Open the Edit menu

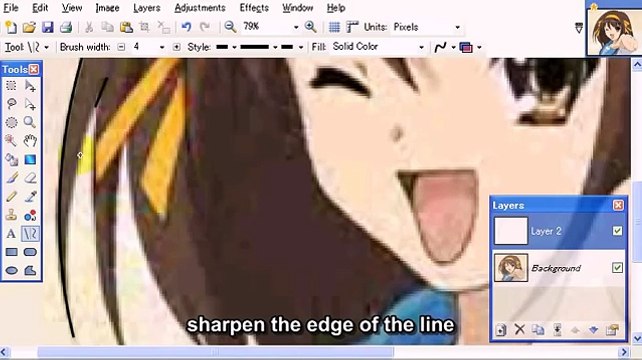point(40,8)
